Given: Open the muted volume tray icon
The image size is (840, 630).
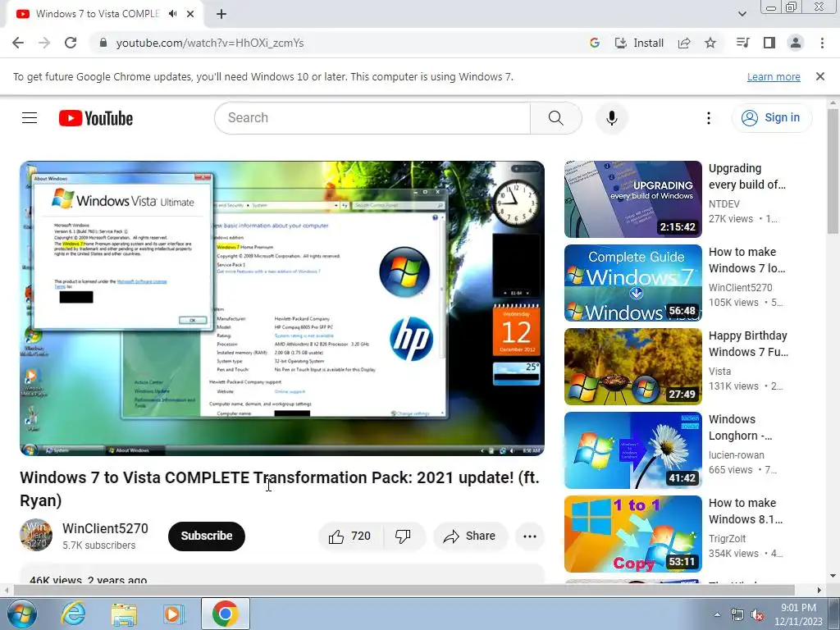Looking at the screenshot, I should (757, 615).
